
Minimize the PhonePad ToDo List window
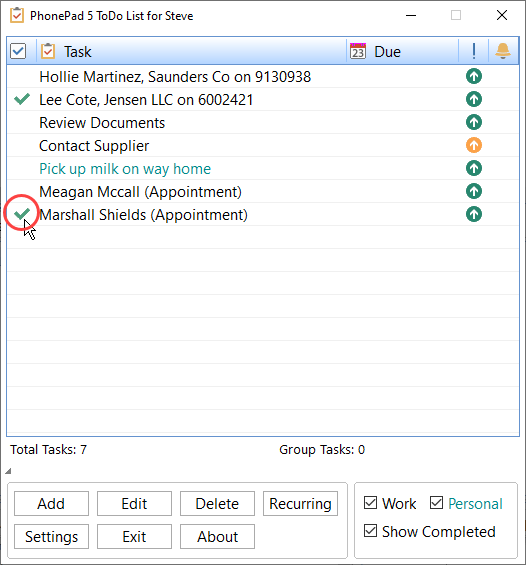(411, 15)
